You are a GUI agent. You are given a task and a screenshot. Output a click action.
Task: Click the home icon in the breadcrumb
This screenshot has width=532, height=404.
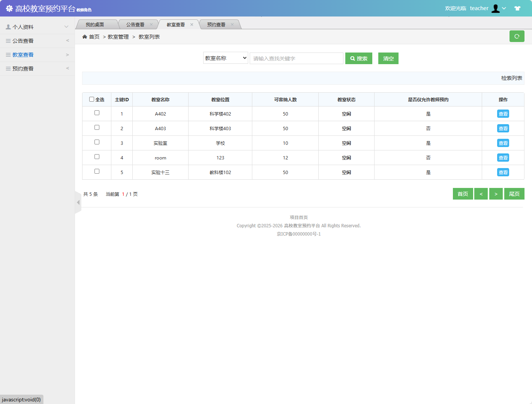pyautogui.click(x=85, y=36)
